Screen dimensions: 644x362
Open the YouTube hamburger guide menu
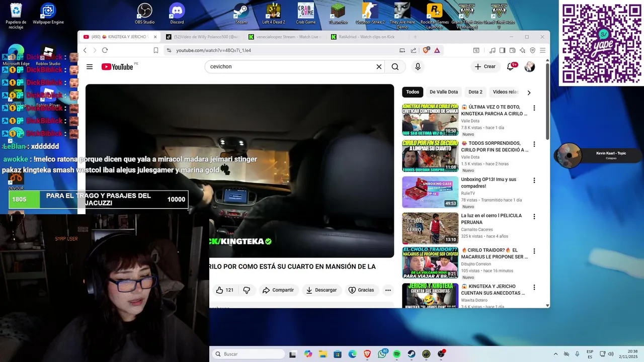coord(90,67)
